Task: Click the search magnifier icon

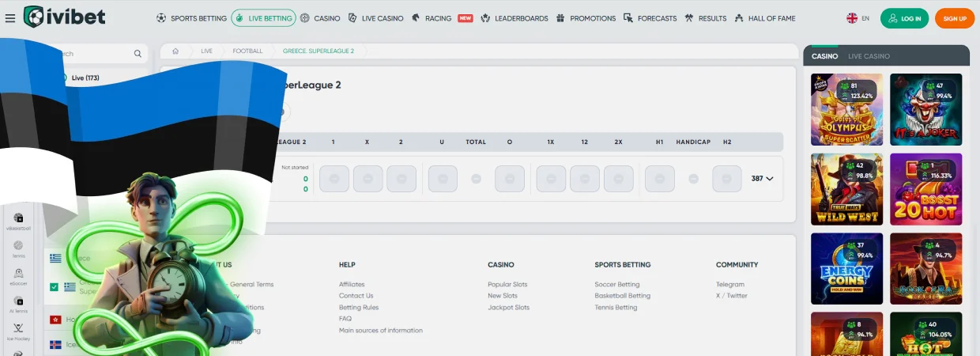Action: [138, 54]
